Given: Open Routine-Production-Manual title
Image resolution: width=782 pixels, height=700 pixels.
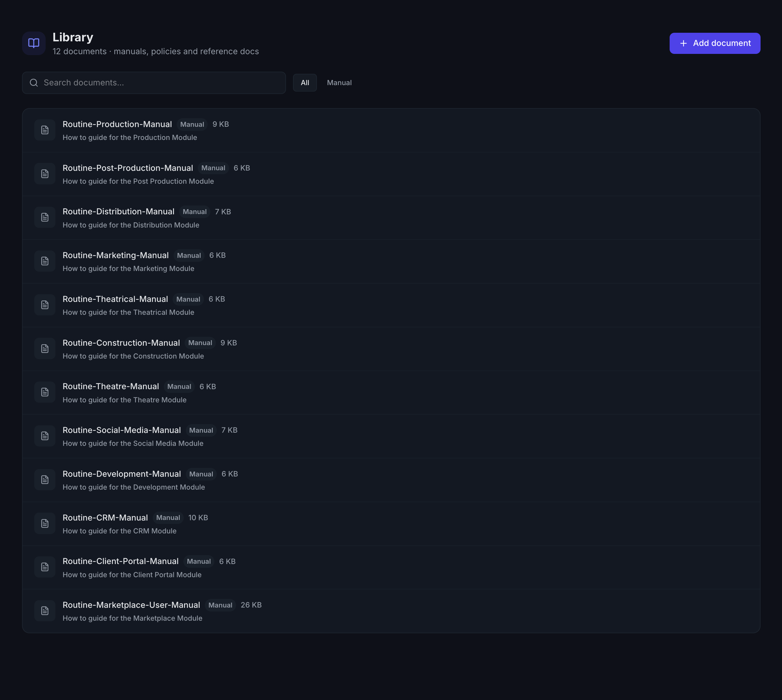Looking at the screenshot, I should click(x=117, y=124).
